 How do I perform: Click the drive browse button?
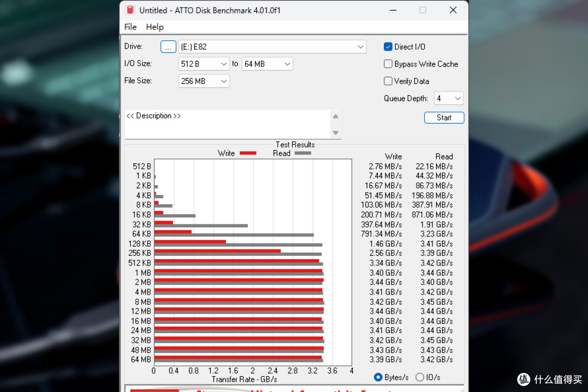pyautogui.click(x=168, y=47)
